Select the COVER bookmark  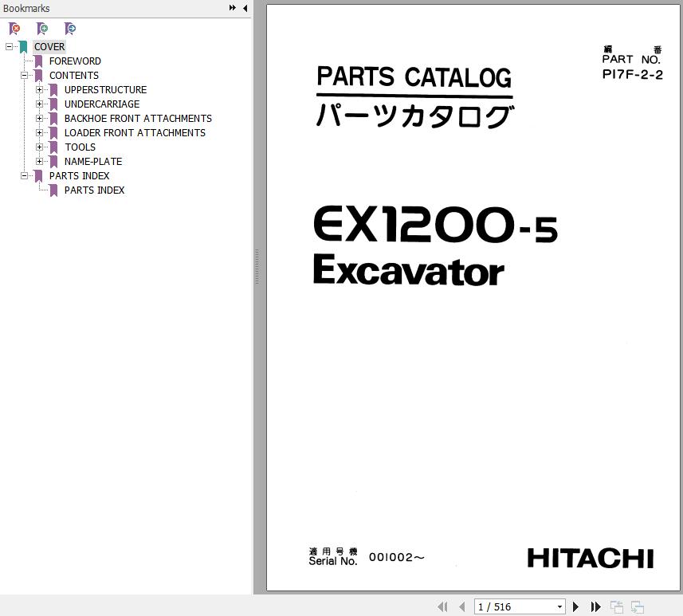(x=49, y=46)
